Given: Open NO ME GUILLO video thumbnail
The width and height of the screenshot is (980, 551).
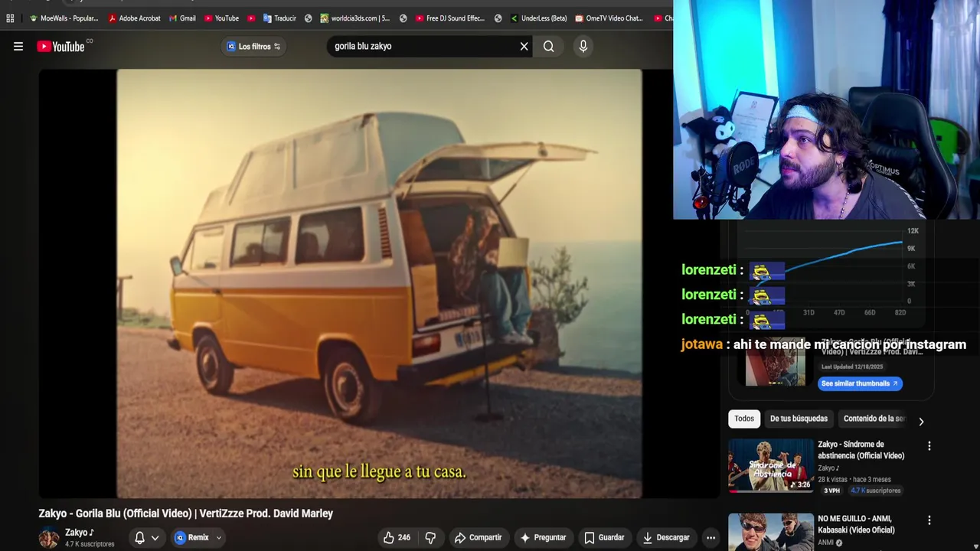Looking at the screenshot, I should pos(771,532).
